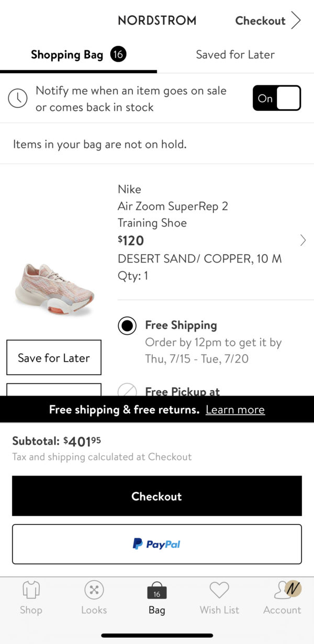Pay with the PayPal button
The image size is (314, 644).
157,544
